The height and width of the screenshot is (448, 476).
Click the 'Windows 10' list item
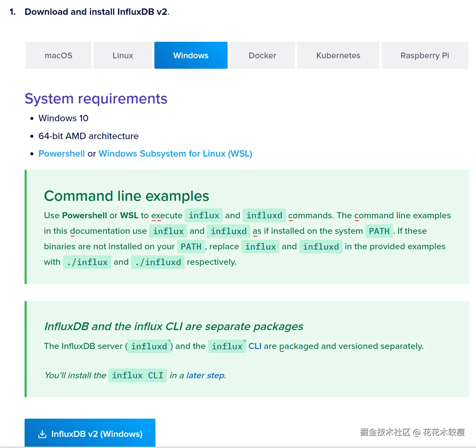(x=63, y=118)
